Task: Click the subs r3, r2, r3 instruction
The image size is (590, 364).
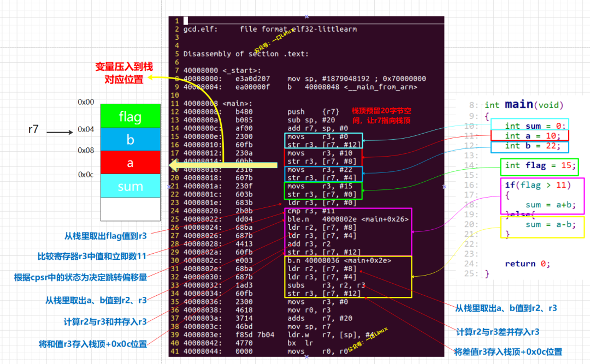Action: 326,285
